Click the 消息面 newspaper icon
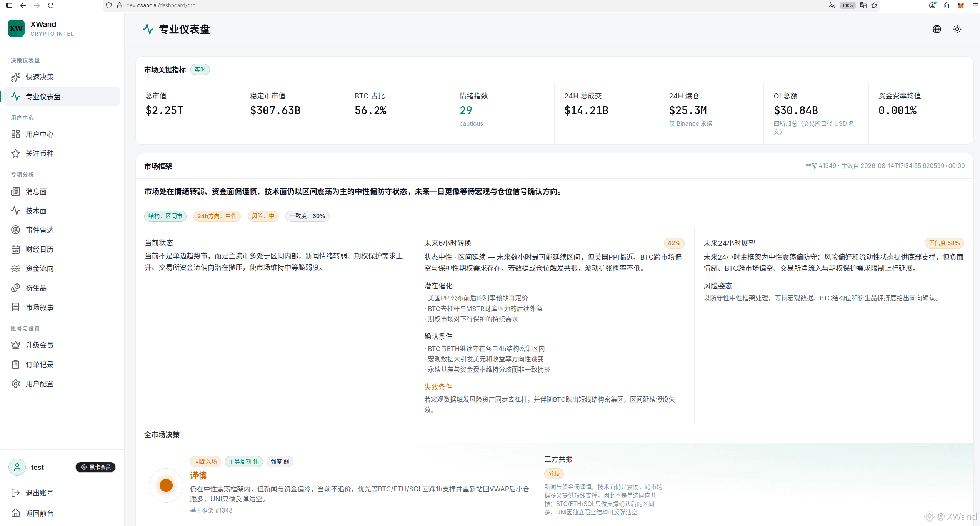The height and width of the screenshot is (526, 980). point(15,191)
